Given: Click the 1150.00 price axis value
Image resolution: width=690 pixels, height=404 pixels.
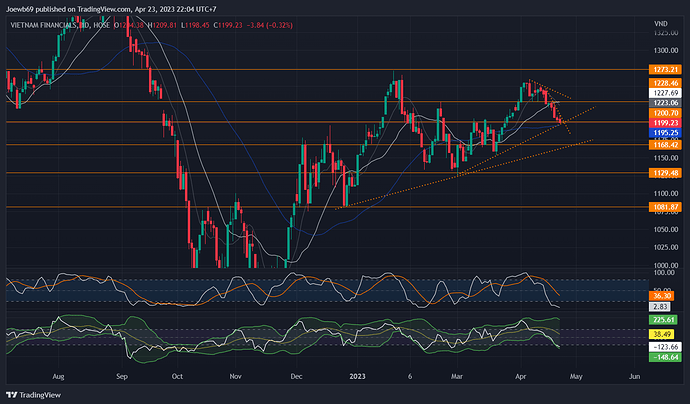Looking at the screenshot, I should (x=665, y=158).
